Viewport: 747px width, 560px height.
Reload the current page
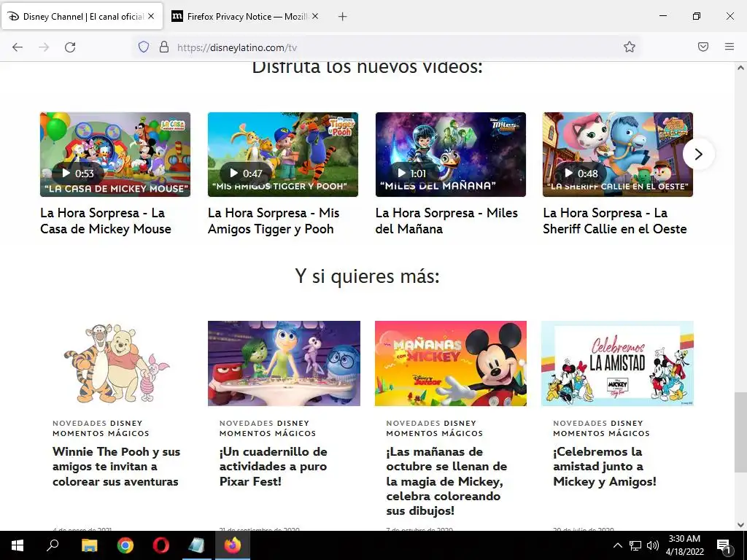coord(70,47)
